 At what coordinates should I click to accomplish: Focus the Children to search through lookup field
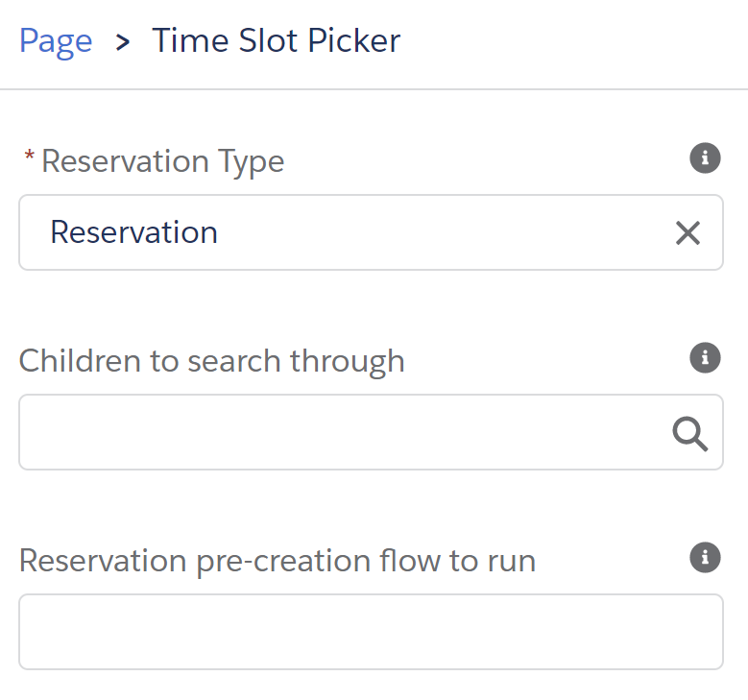(x=346, y=433)
